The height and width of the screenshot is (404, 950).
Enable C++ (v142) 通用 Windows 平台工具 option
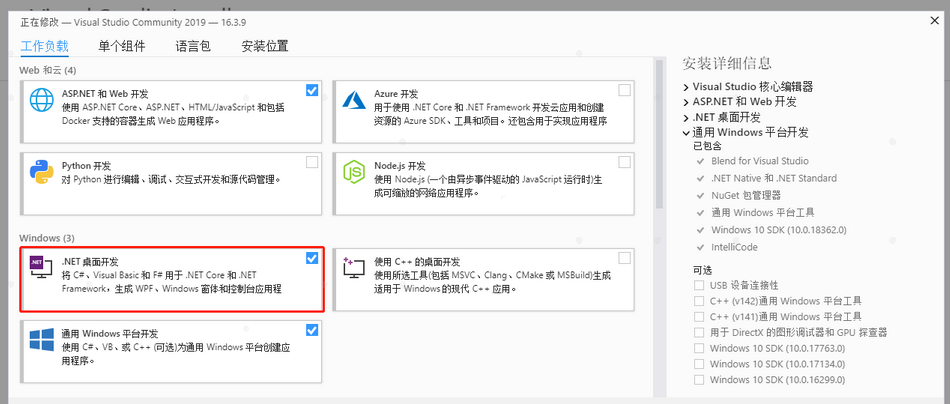[x=699, y=300]
